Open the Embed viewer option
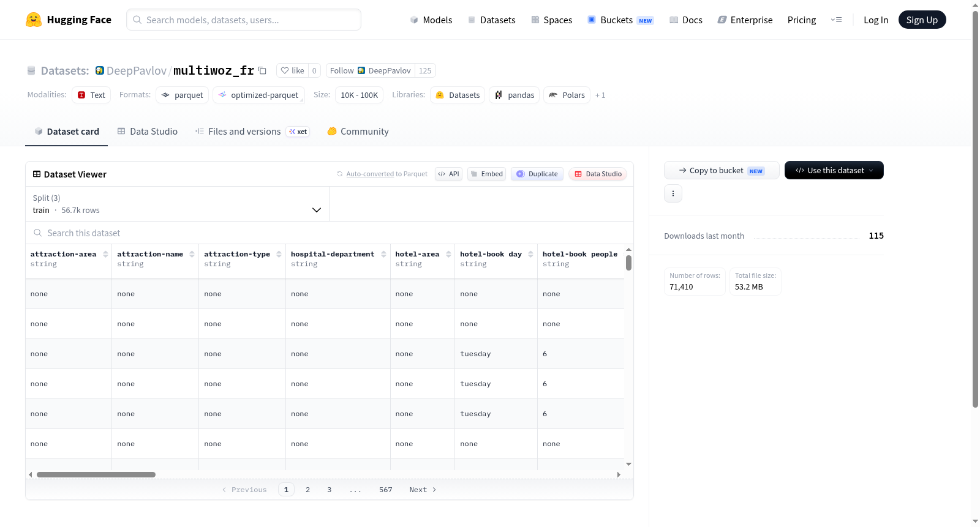980x527 pixels. coord(486,174)
